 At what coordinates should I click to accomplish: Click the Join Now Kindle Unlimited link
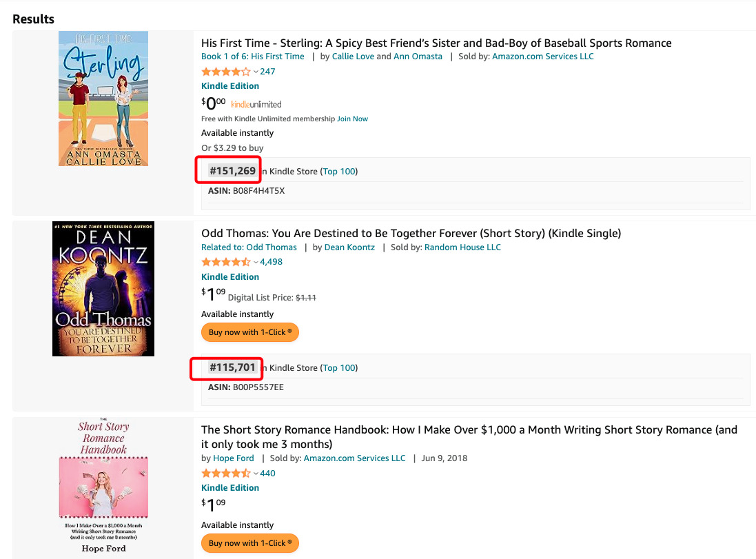352,119
